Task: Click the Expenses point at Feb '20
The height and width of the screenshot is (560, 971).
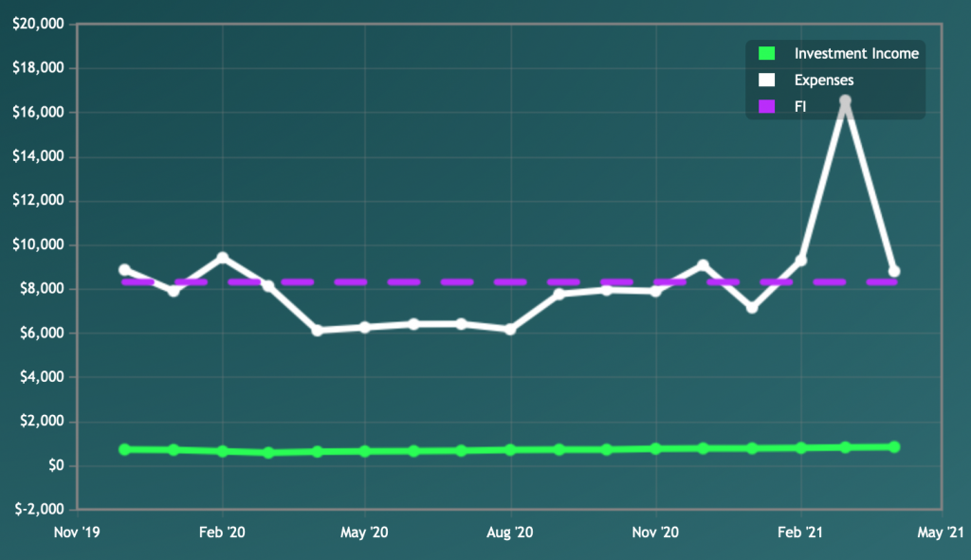Action: click(x=223, y=257)
